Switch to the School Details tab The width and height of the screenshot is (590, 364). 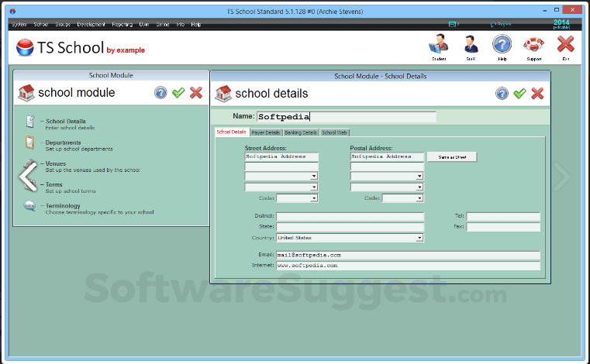pyautogui.click(x=231, y=132)
